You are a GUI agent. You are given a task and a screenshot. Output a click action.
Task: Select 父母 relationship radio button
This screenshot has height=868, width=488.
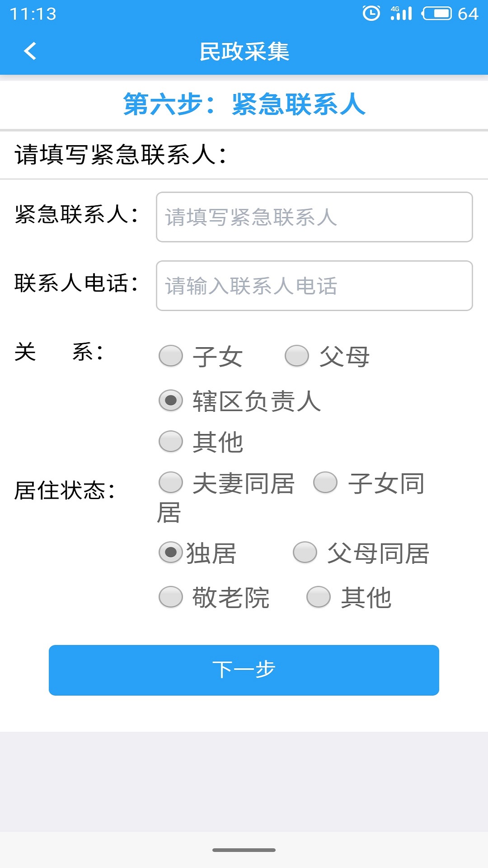tap(297, 356)
